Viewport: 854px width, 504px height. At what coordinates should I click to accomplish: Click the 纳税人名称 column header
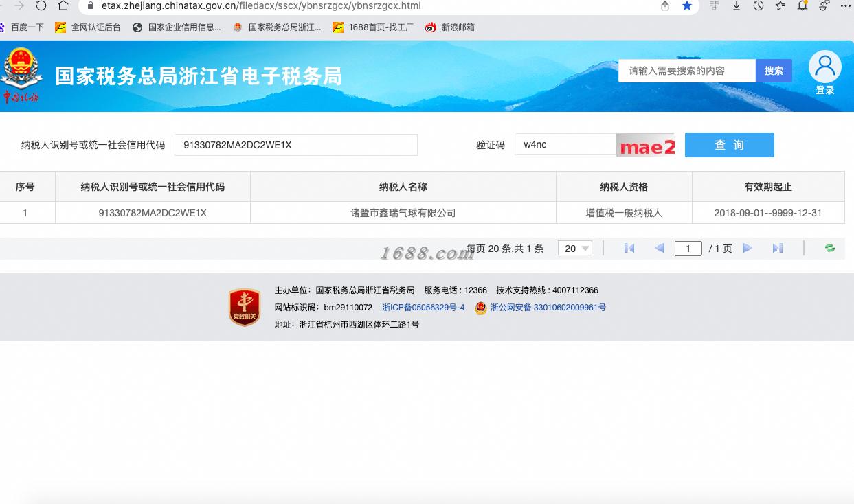[403, 187]
